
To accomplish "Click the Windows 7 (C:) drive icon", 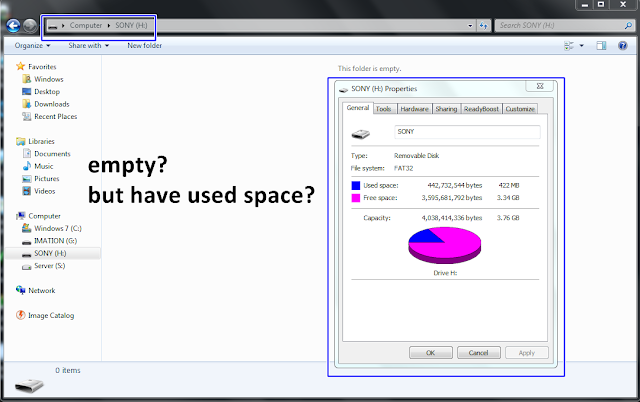I will tap(27, 228).
